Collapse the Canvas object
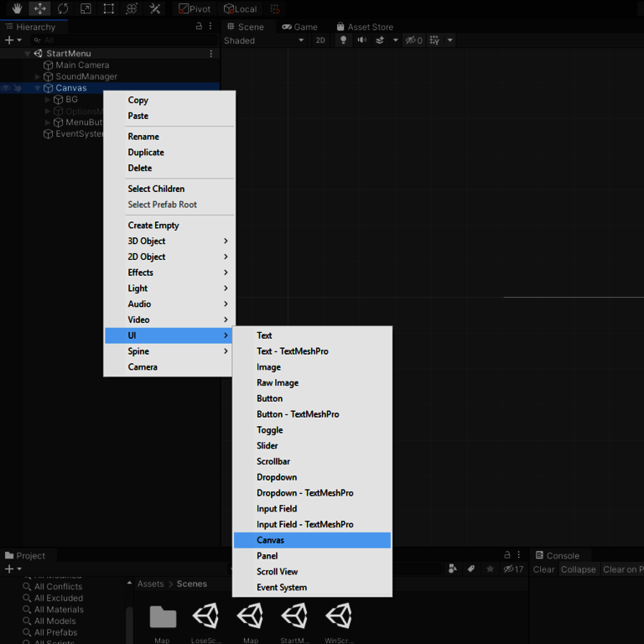 click(38, 88)
